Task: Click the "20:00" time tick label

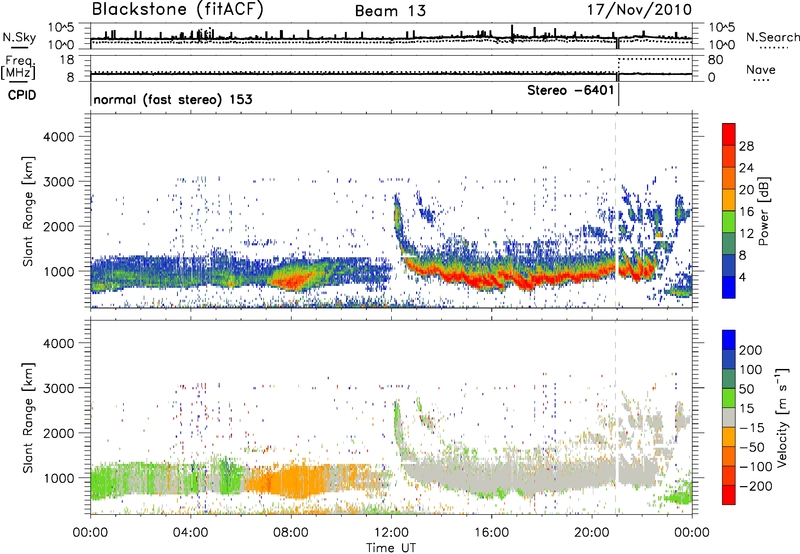Action: [x=592, y=533]
